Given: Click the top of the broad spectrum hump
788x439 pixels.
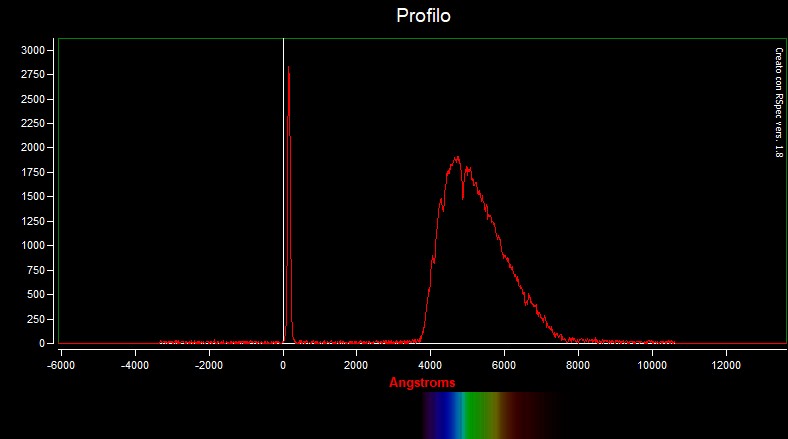Looking at the screenshot, I should pyautogui.click(x=456, y=159).
